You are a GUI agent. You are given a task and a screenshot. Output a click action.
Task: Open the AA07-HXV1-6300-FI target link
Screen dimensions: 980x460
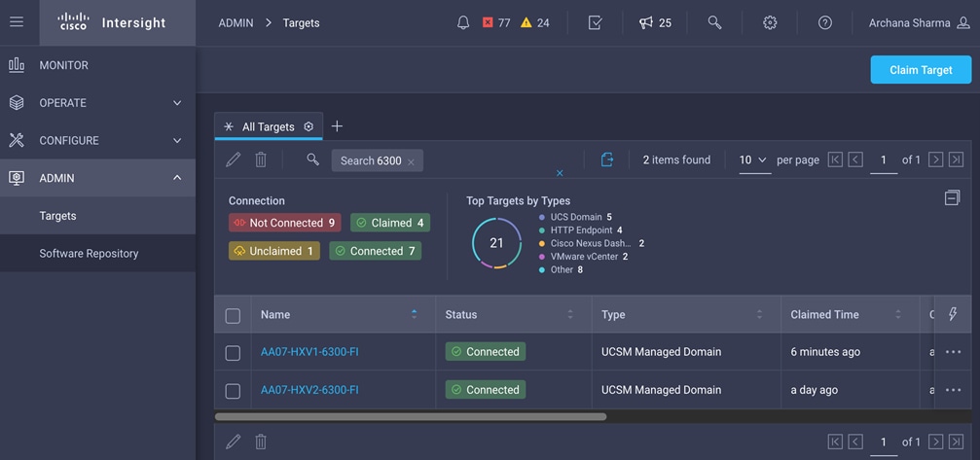309,352
